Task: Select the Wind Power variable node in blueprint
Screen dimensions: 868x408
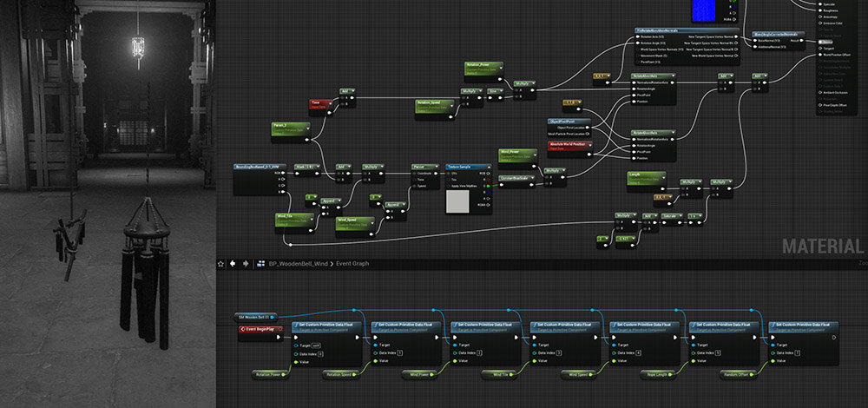Action: click(419, 375)
